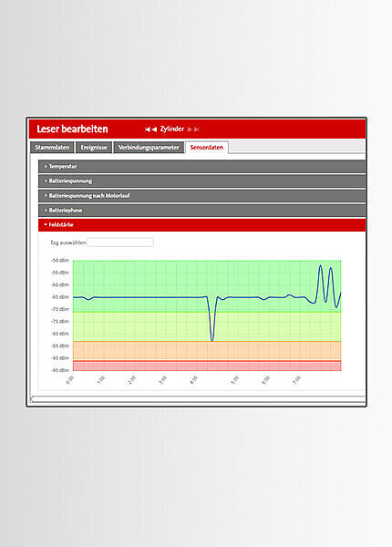The height and width of the screenshot is (547, 392).
Task: Select the Sensordaten tab
Action: pyautogui.click(x=207, y=147)
